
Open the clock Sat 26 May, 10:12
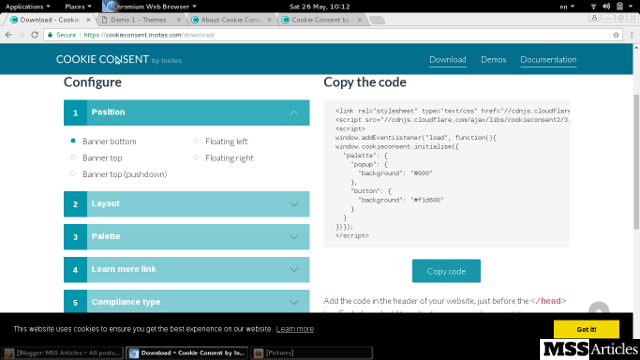(x=320, y=6)
